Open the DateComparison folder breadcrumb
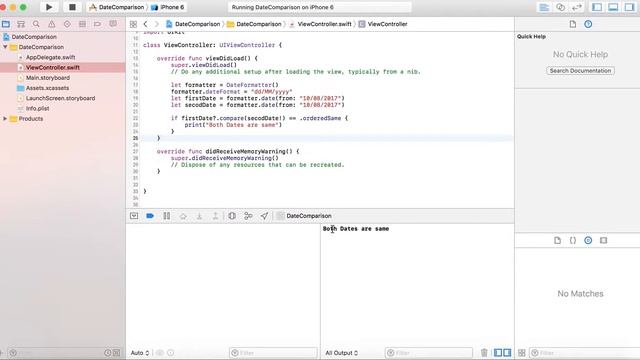The height and width of the screenshot is (360, 640). [254, 24]
